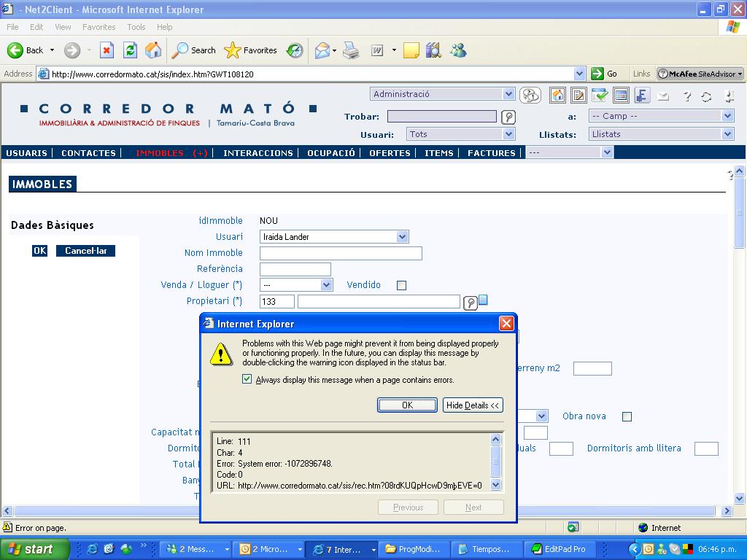The width and height of the screenshot is (747, 560).
Task: Toggle the Vendido checkbox
Action: tap(402, 285)
